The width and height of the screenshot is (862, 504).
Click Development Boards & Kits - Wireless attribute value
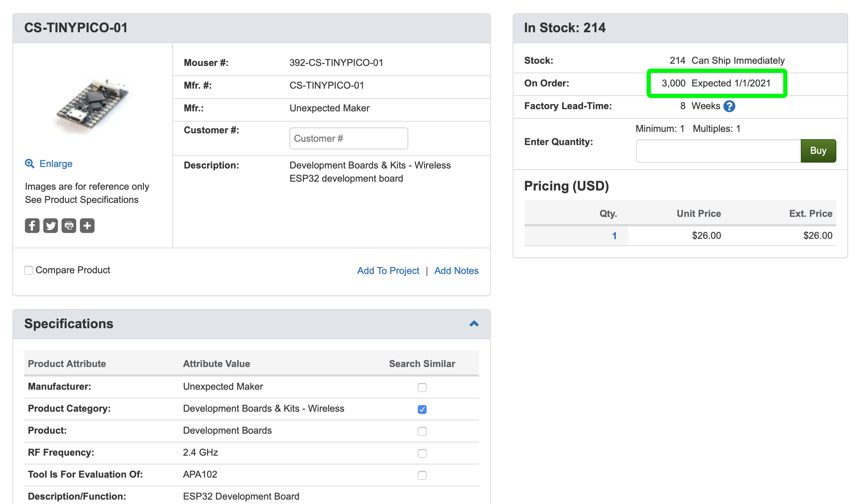(264, 408)
